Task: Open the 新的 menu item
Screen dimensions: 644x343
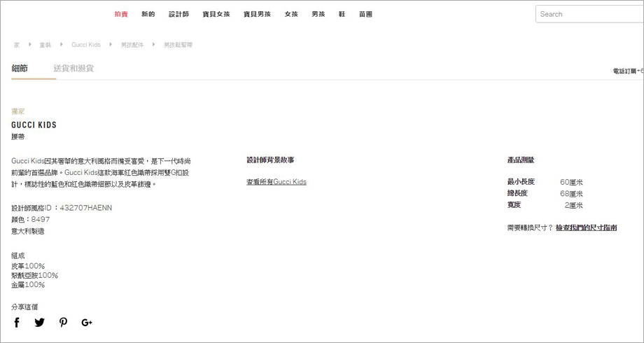Action: [148, 14]
